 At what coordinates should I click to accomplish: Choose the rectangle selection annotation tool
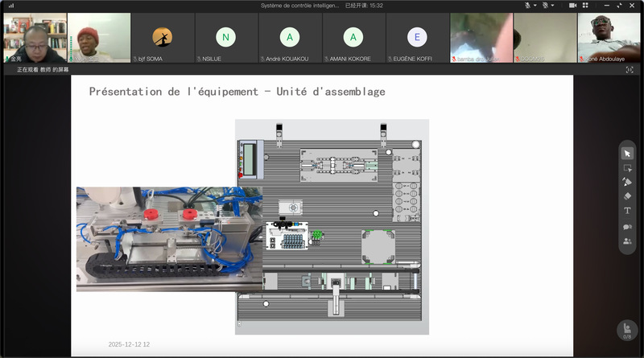627,168
